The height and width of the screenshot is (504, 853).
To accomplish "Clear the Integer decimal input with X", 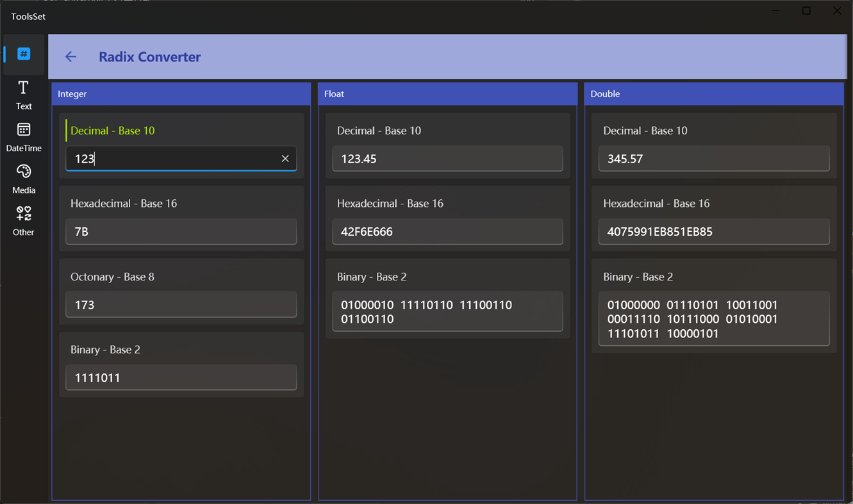I will [x=285, y=159].
